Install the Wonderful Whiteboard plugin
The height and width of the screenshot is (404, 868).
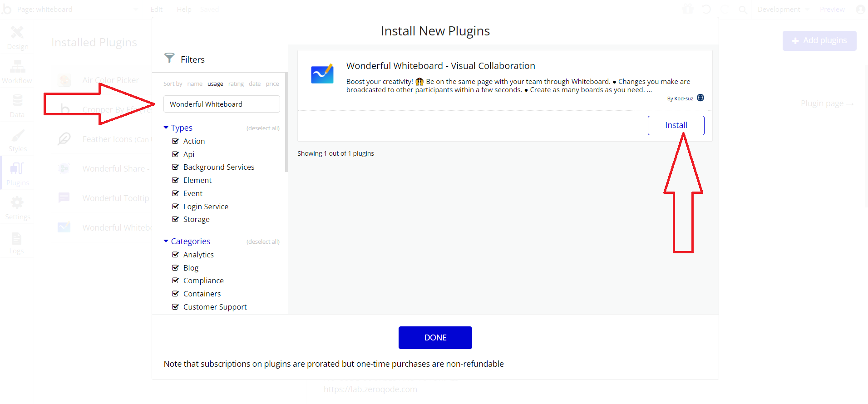click(676, 125)
